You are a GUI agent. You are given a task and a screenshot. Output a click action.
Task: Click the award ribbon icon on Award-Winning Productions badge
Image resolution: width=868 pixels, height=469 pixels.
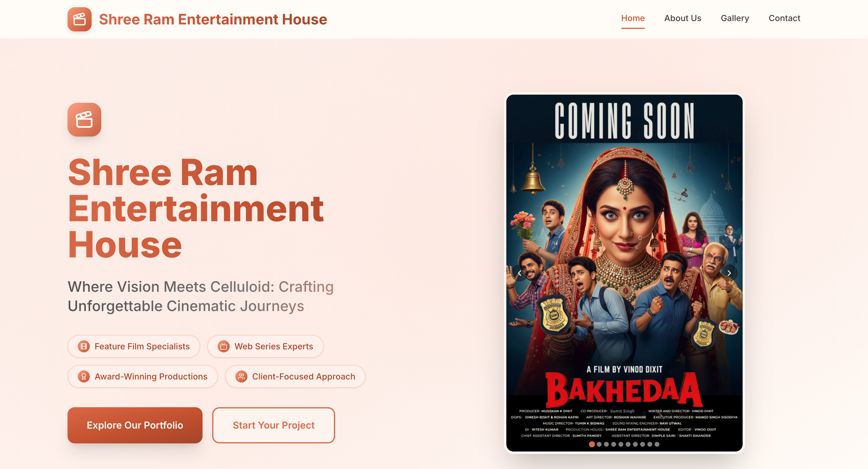point(83,376)
